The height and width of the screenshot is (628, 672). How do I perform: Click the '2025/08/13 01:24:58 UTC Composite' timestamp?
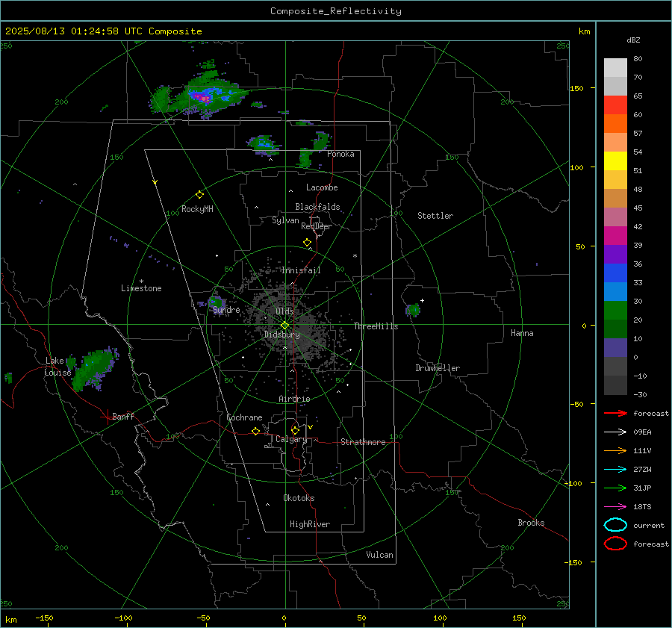pos(103,31)
